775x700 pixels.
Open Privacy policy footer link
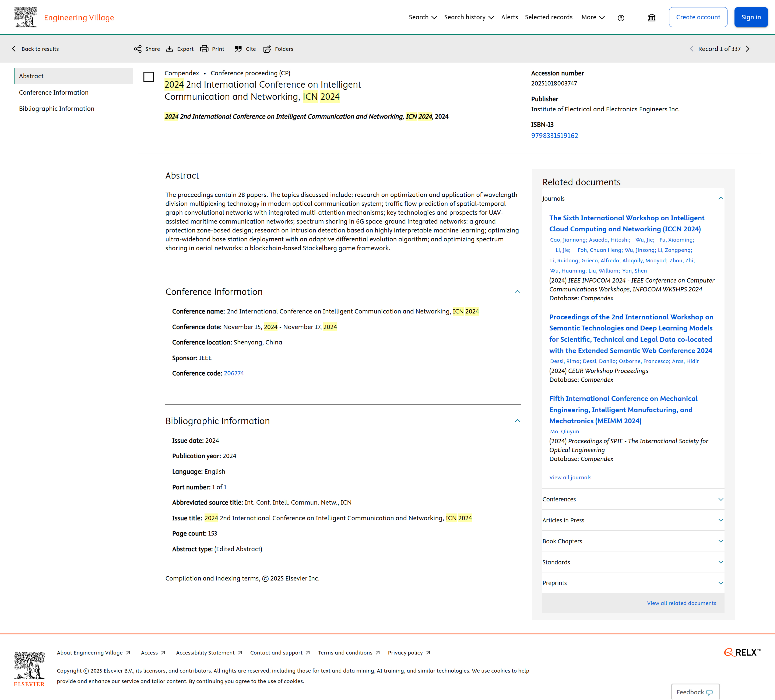(409, 653)
